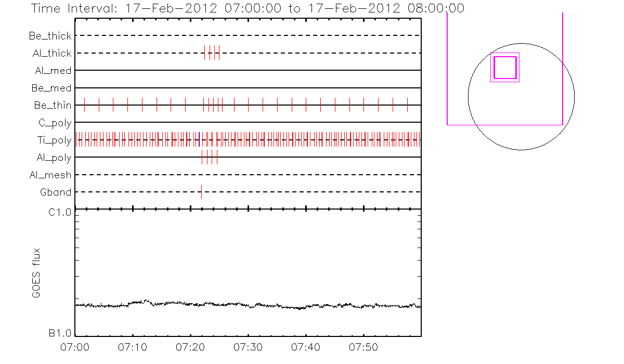The image size is (624, 364).
Task: Click the Be_thin filter label
Action: coord(53,106)
